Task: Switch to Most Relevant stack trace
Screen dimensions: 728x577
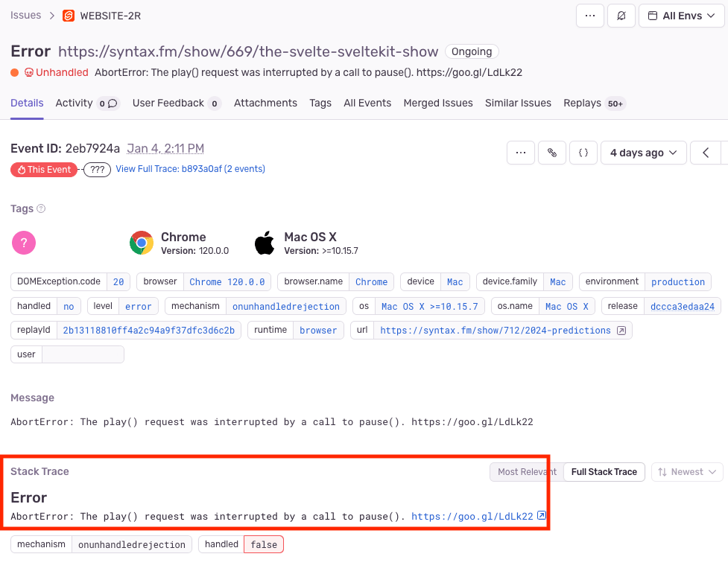Action: (x=527, y=472)
